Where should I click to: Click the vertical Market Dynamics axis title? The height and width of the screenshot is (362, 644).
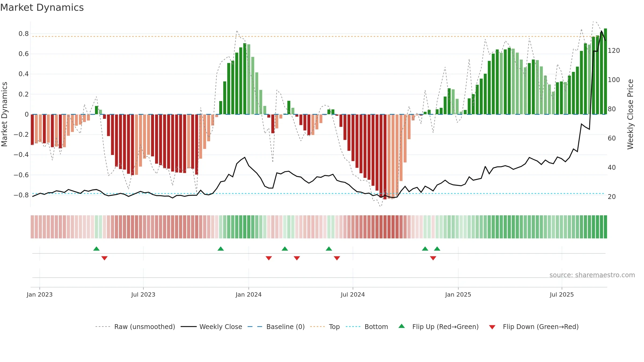4,114
